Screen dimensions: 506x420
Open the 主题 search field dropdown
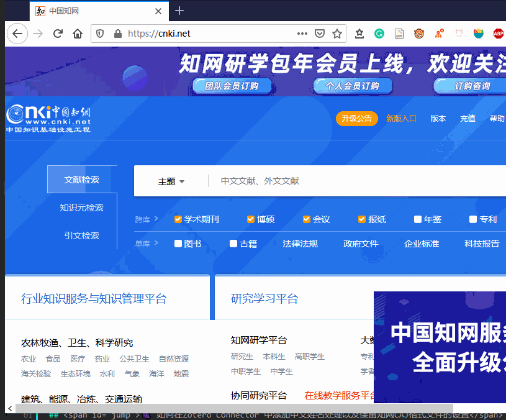171,181
